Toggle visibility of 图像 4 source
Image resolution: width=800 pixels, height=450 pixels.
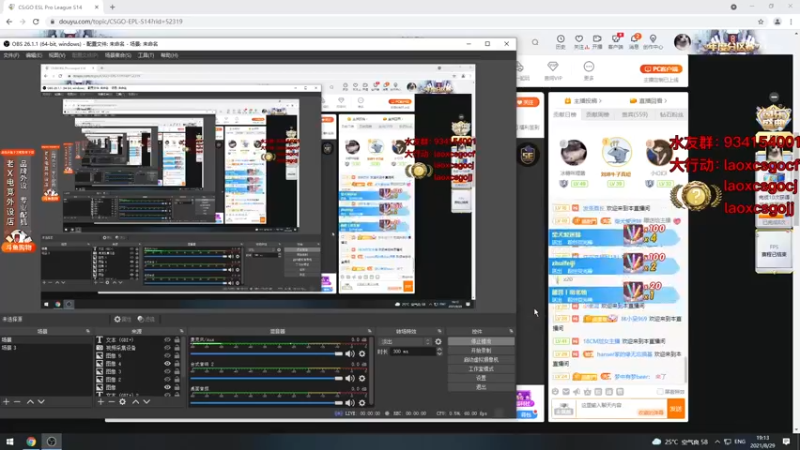coord(167,364)
